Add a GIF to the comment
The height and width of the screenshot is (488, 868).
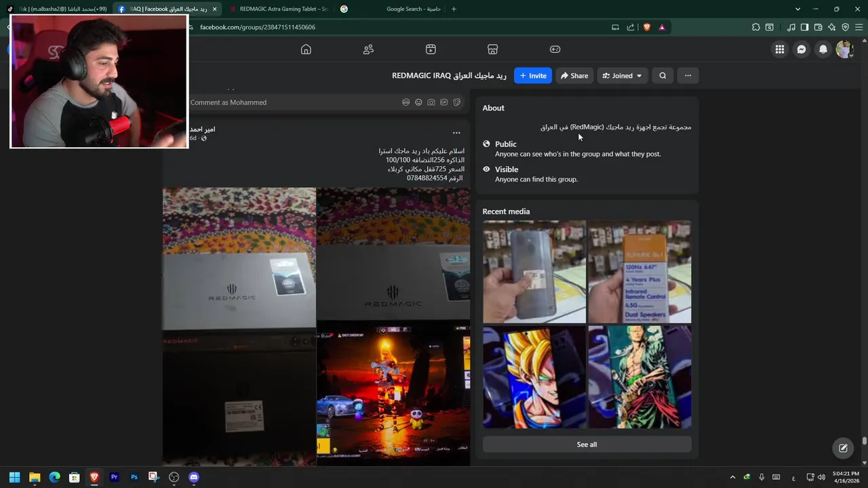click(x=444, y=102)
